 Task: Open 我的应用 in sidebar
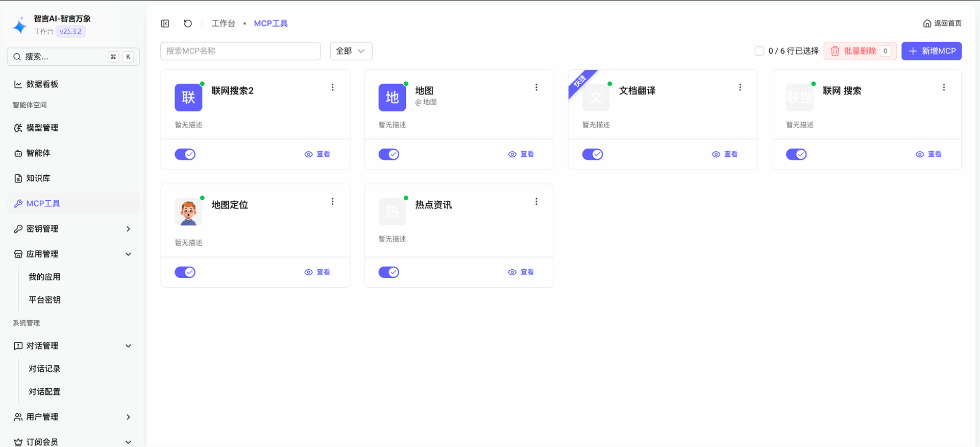coord(44,277)
